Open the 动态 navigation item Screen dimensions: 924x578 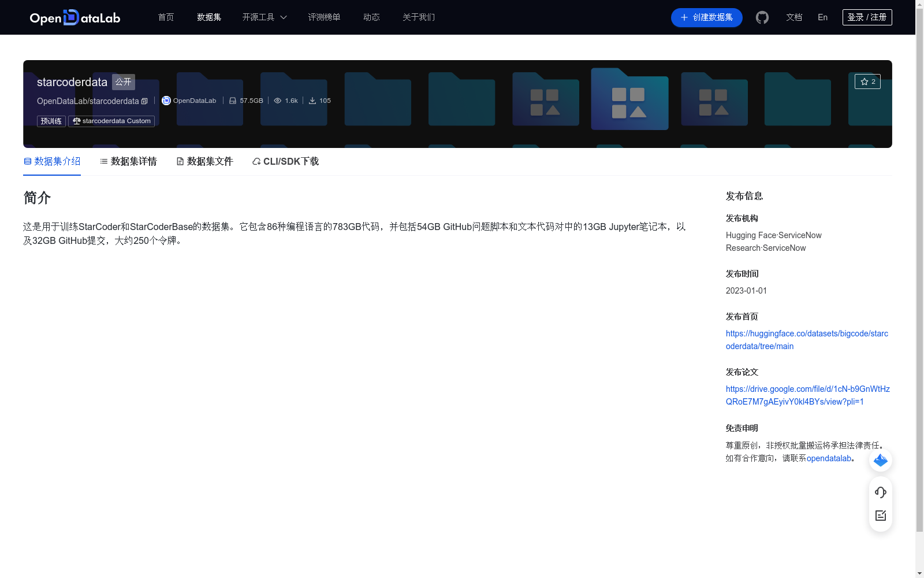pos(371,17)
